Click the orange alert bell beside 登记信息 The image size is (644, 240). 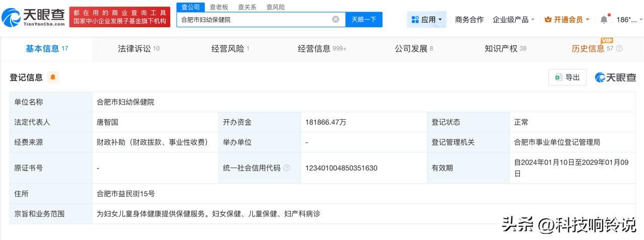pos(53,77)
